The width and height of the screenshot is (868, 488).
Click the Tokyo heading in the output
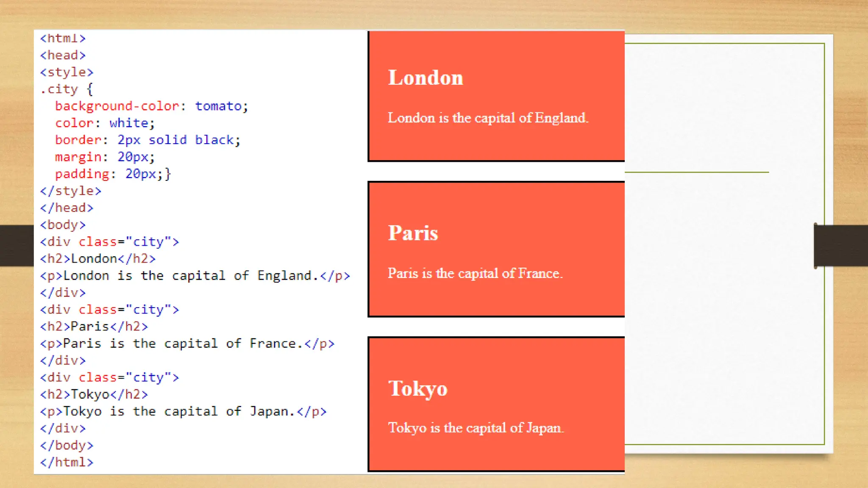pos(417,389)
